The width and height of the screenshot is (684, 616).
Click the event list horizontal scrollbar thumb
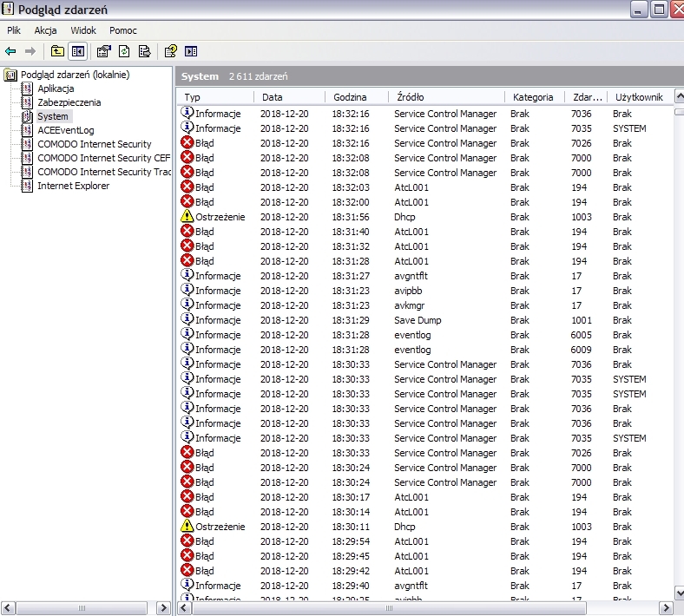tap(389, 607)
